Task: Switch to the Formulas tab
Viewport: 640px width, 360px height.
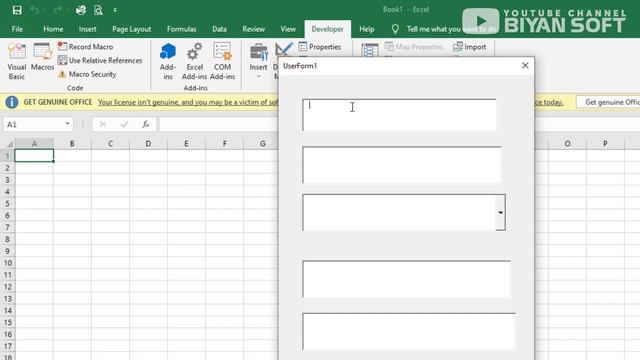Action: (182, 29)
